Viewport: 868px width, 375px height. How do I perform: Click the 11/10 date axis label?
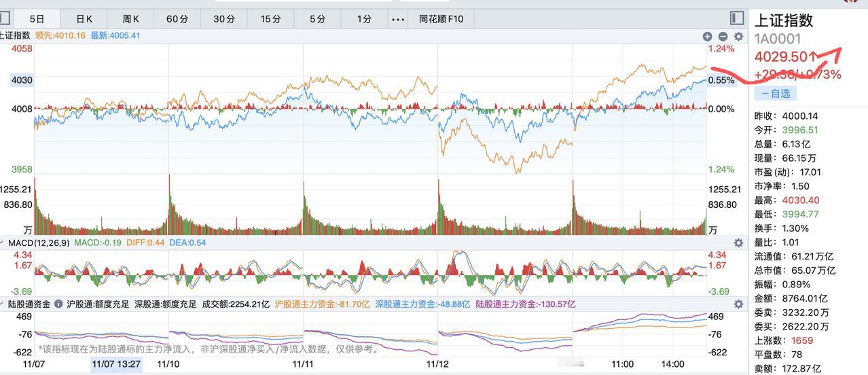168,363
